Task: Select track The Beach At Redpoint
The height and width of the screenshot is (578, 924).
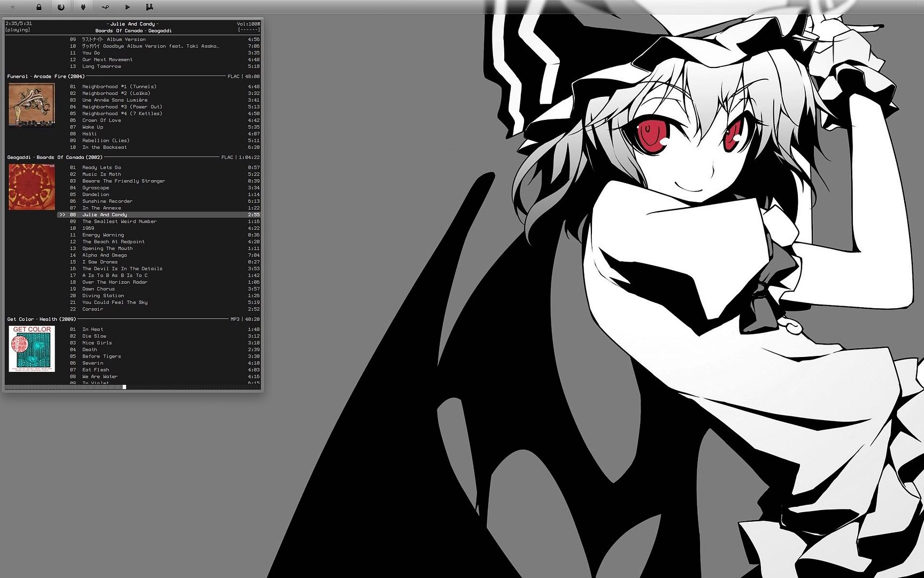Action: pos(159,242)
